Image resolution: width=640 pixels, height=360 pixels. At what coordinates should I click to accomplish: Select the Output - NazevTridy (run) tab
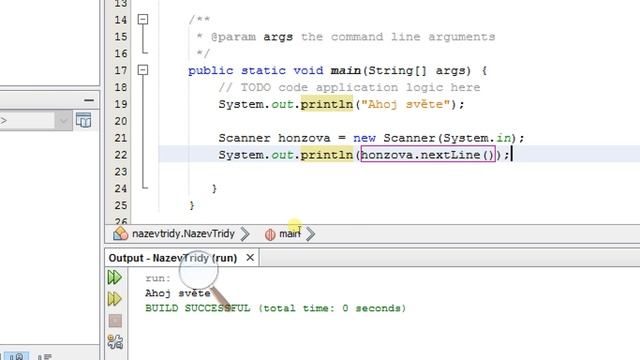pos(173,258)
